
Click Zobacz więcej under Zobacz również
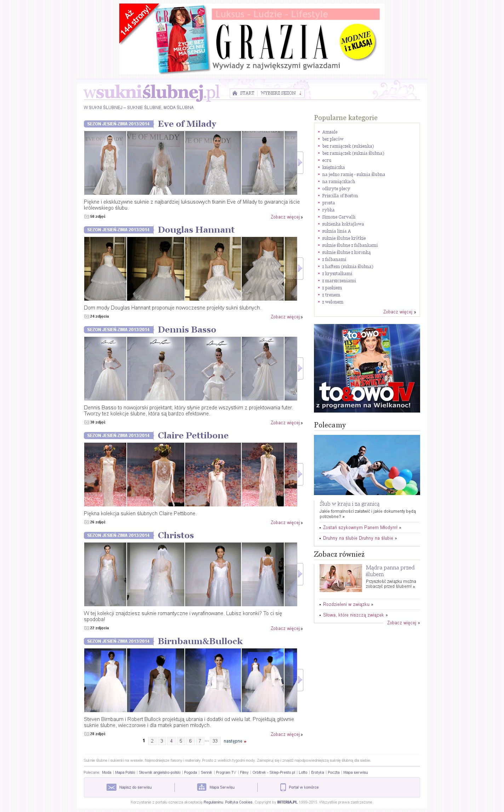pyautogui.click(x=403, y=623)
